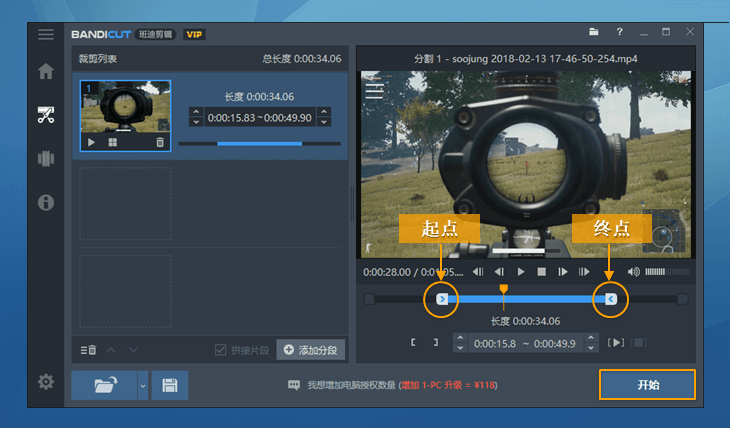The height and width of the screenshot is (428, 730).
Task: Open file with the folder button
Action: click(x=104, y=385)
